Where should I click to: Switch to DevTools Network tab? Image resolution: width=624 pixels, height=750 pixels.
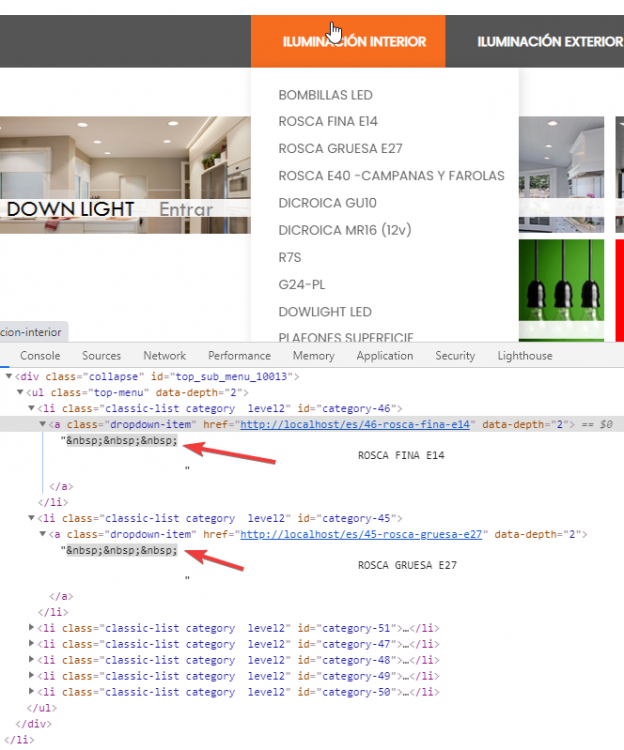pyautogui.click(x=164, y=356)
